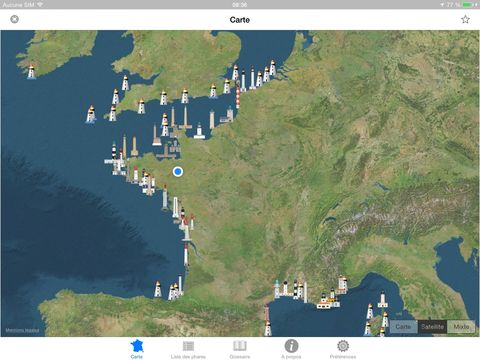Open the Glossaire book icon
Screen dimensions: 480x360
pyautogui.click(x=240, y=350)
